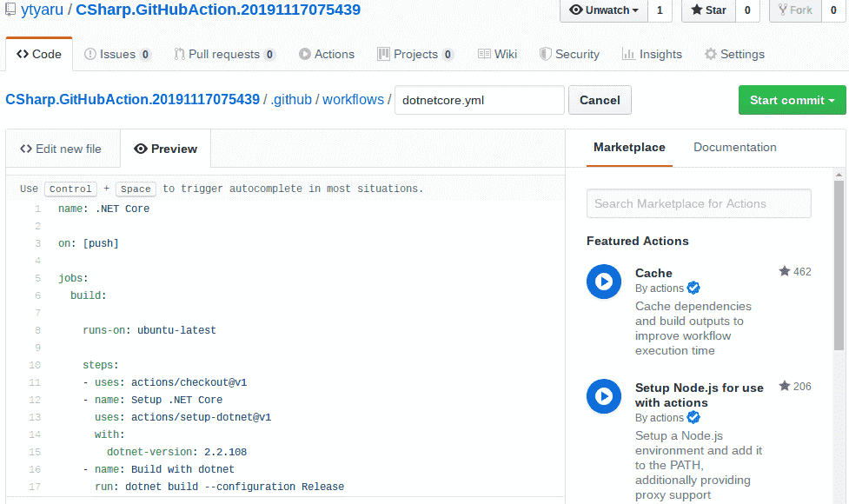
Task: Navigate to the workflows breadcrumb folder
Action: 353,100
